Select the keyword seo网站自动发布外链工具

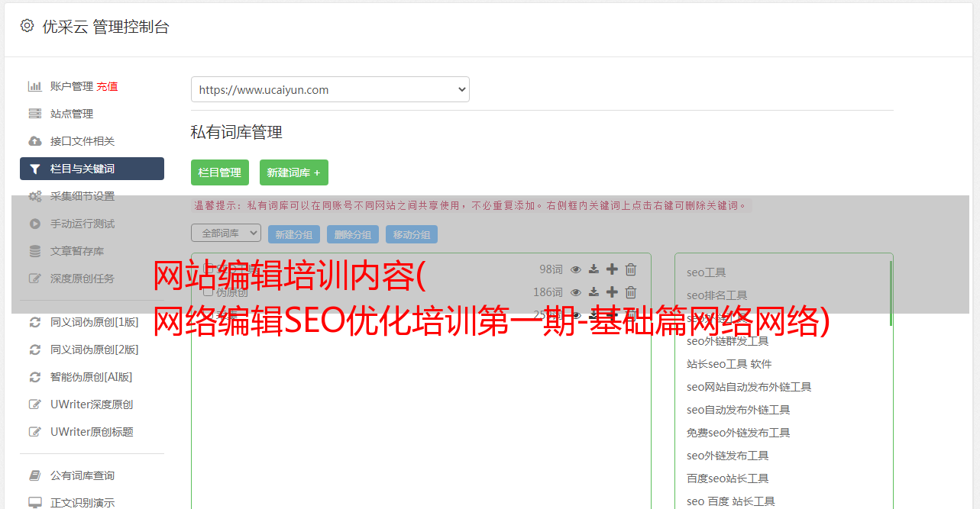[x=749, y=387]
